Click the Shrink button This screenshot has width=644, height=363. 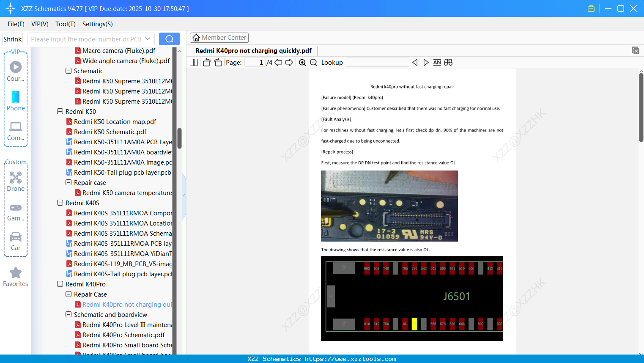coord(12,39)
